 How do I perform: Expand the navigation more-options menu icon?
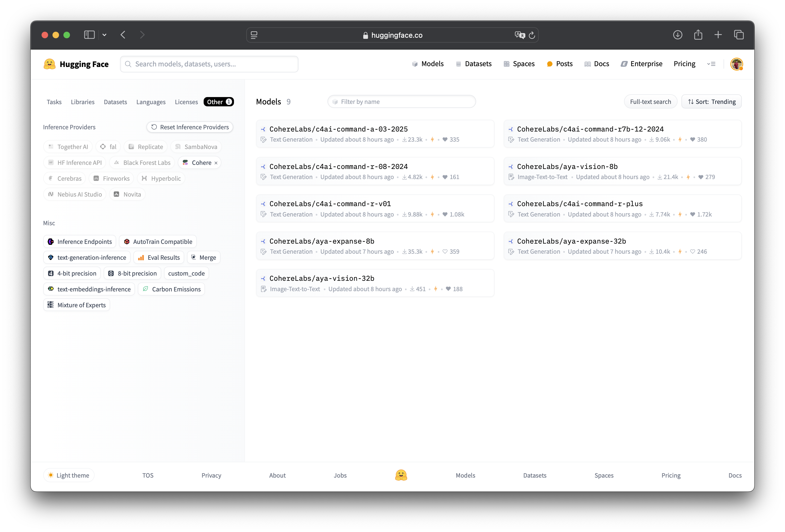711,64
